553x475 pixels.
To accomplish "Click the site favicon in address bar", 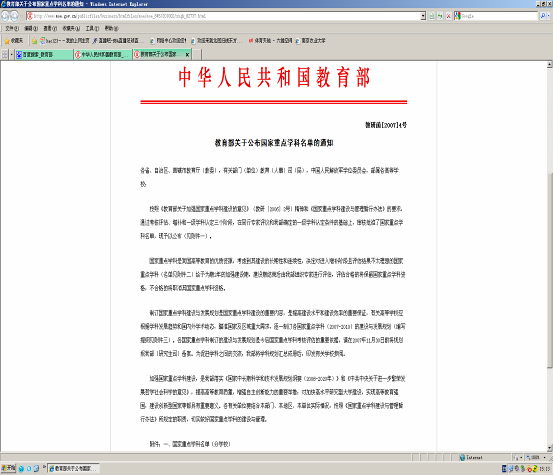I will (x=30, y=16).
